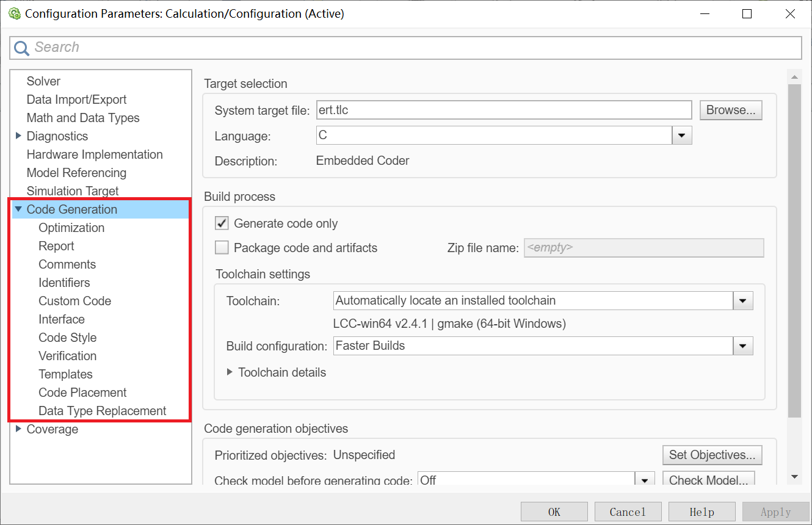Click the System target file field

pyautogui.click(x=504, y=110)
